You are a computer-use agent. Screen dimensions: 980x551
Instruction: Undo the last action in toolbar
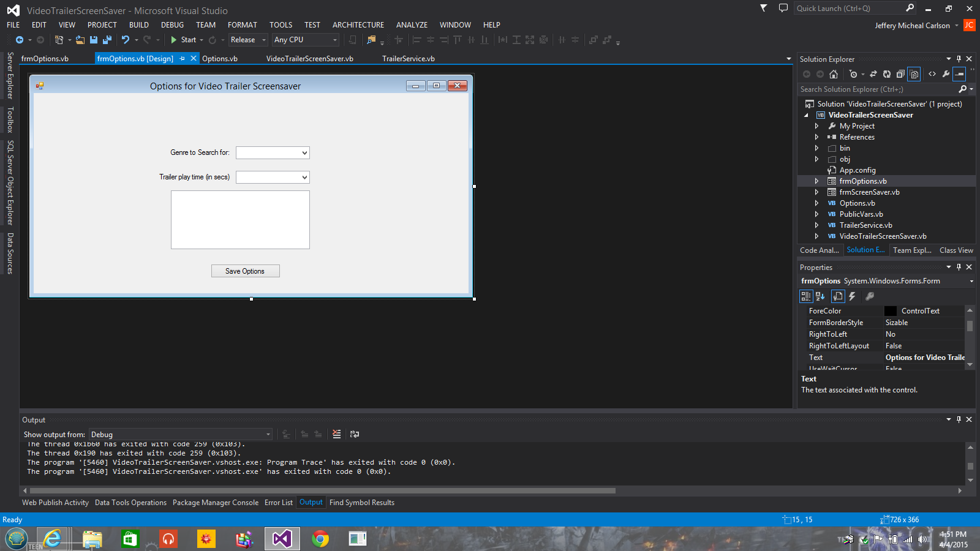click(126, 40)
